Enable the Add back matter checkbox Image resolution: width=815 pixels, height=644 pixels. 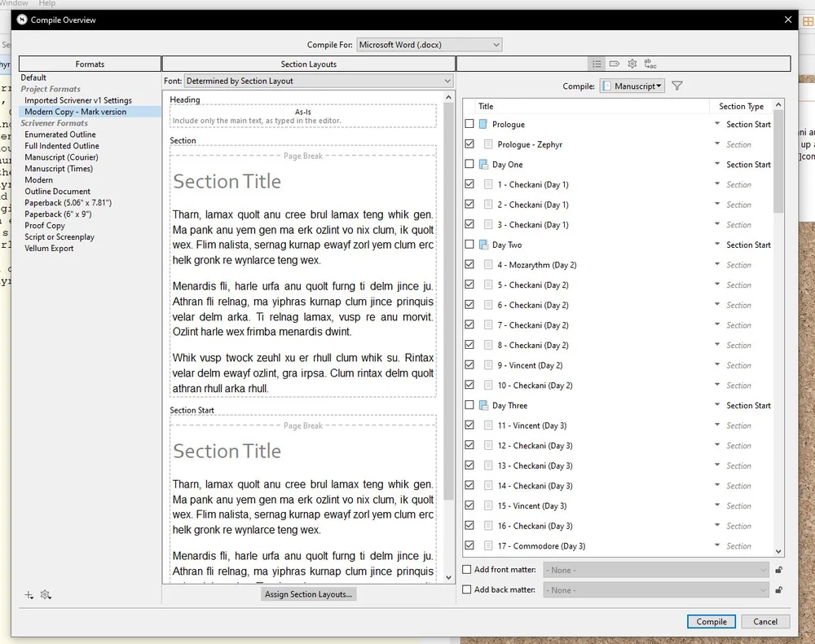point(467,589)
